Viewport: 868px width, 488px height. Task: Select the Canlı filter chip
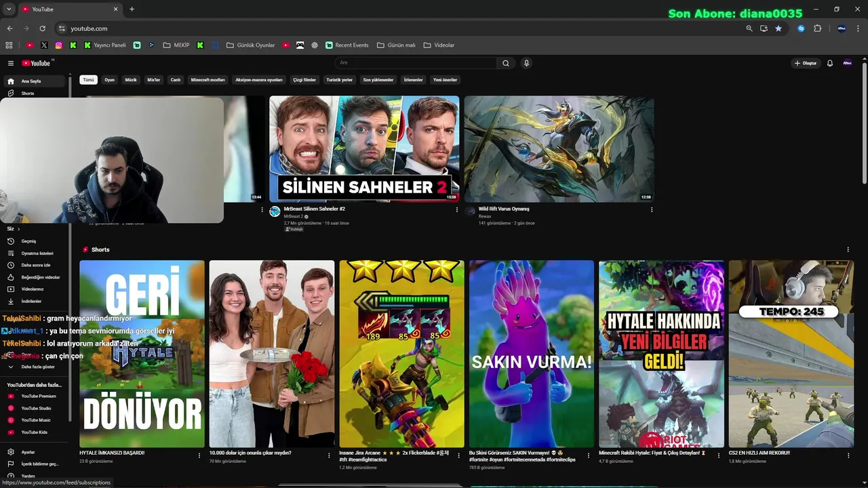(176, 80)
